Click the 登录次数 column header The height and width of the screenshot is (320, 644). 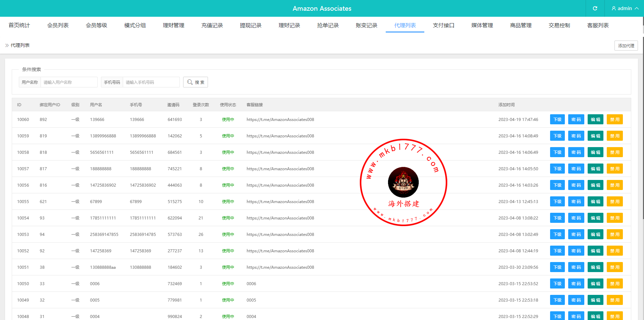click(x=201, y=105)
